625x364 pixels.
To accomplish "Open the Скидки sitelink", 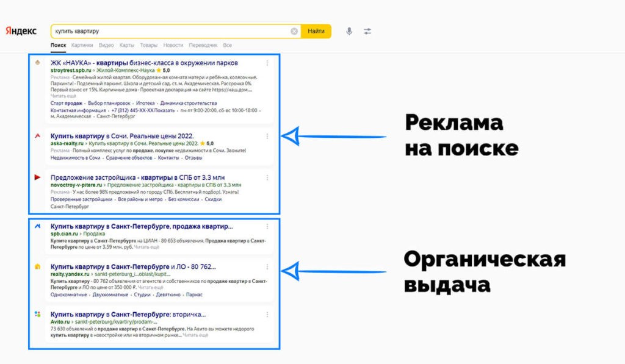I will click(213, 199).
